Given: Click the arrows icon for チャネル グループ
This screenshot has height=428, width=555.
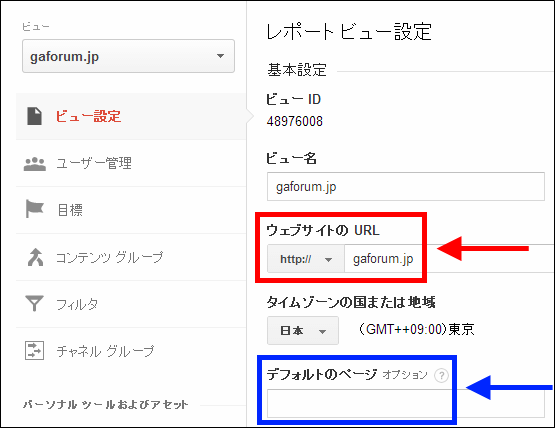Looking at the screenshot, I should tap(34, 350).
